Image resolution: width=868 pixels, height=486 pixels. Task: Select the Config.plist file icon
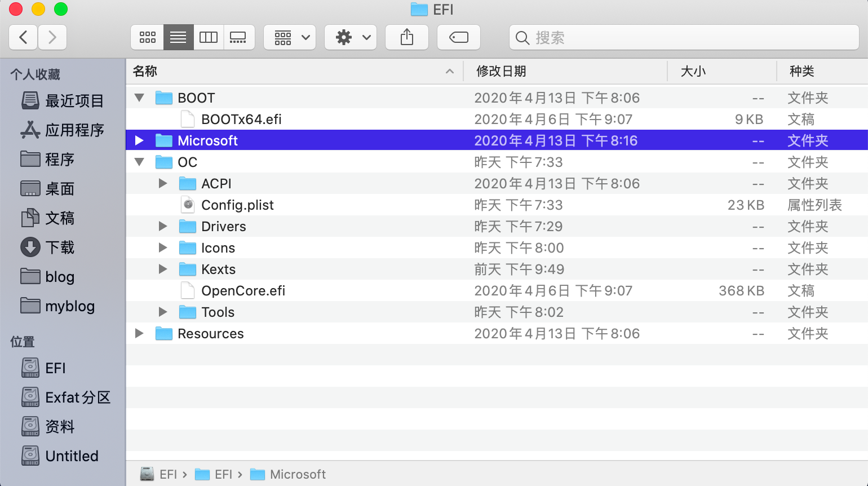point(188,205)
